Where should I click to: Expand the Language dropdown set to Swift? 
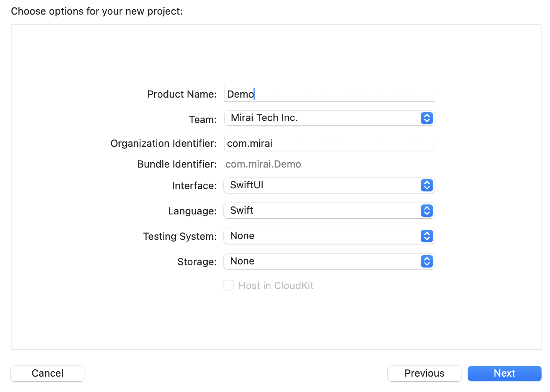(329, 211)
